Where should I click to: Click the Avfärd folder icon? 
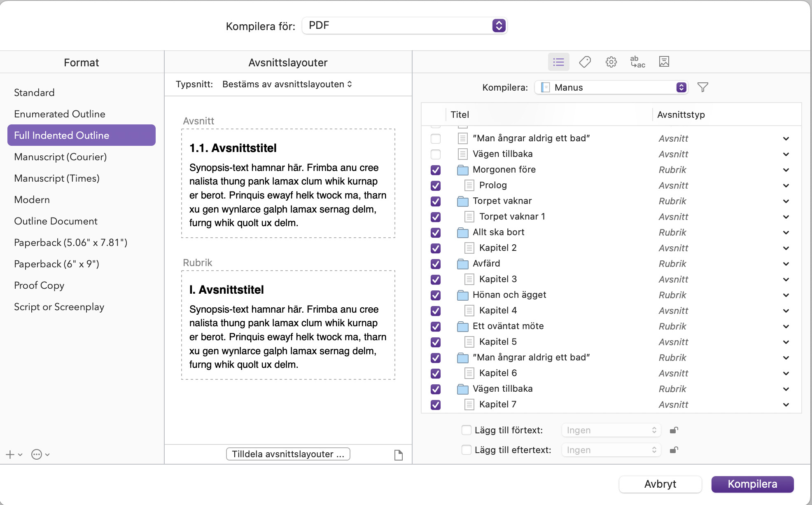pos(463,264)
